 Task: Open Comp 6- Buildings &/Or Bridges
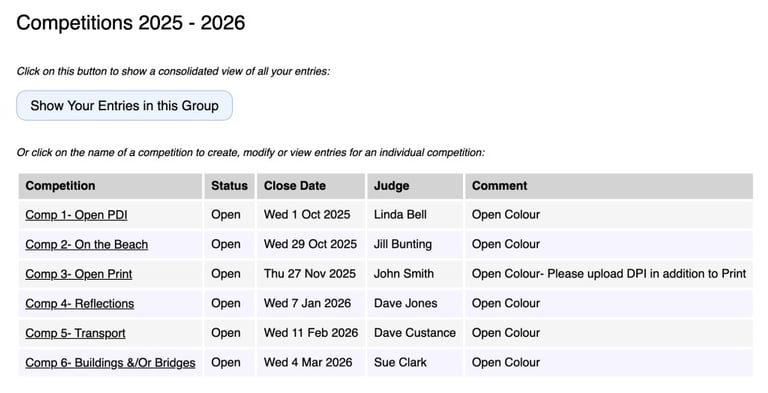pos(110,363)
